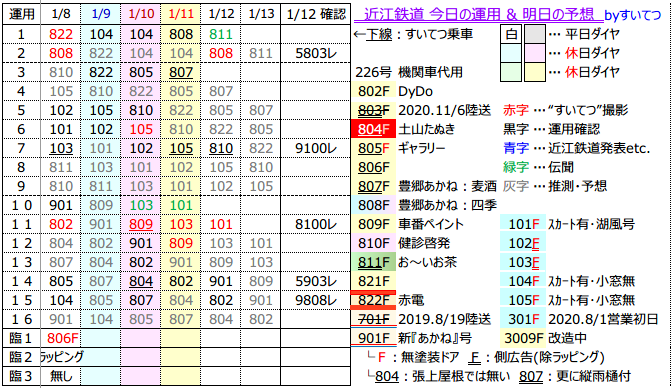Select the underlined 806F entry
Viewport: 671px width, 388px height.
click(374, 167)
